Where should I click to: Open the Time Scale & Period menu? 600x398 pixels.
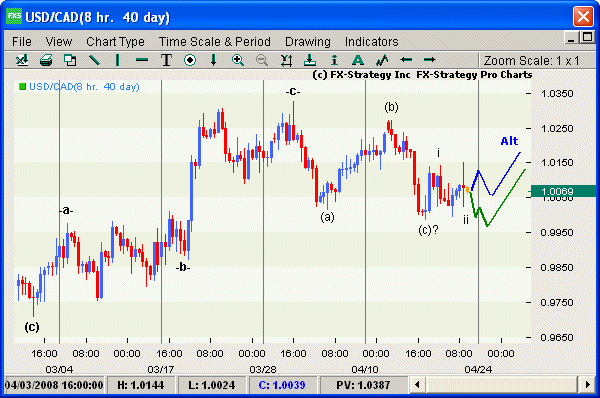215,41
